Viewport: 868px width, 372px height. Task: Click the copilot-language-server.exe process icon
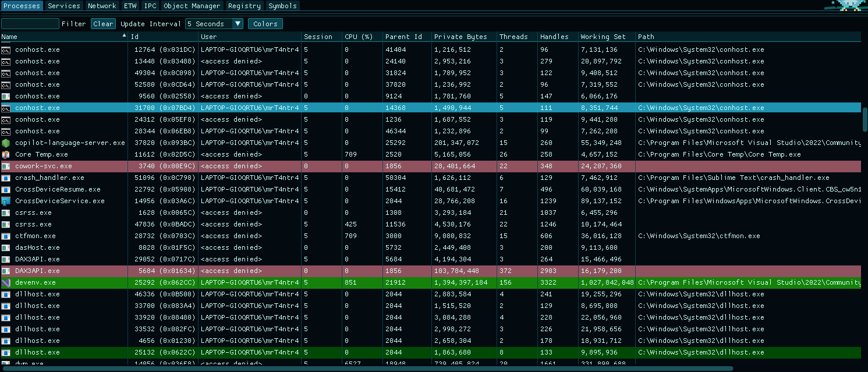pyautogui.click(x=6, y=143)
